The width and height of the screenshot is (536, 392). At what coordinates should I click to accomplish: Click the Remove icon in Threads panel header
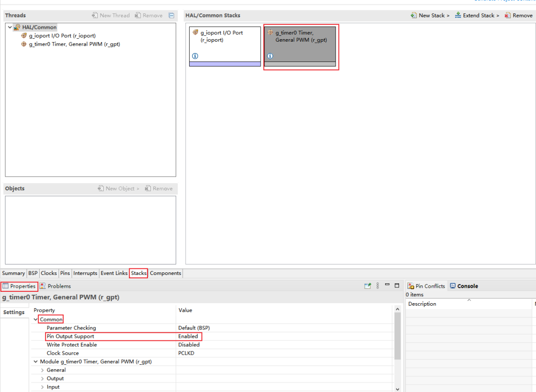pos(138,15)
